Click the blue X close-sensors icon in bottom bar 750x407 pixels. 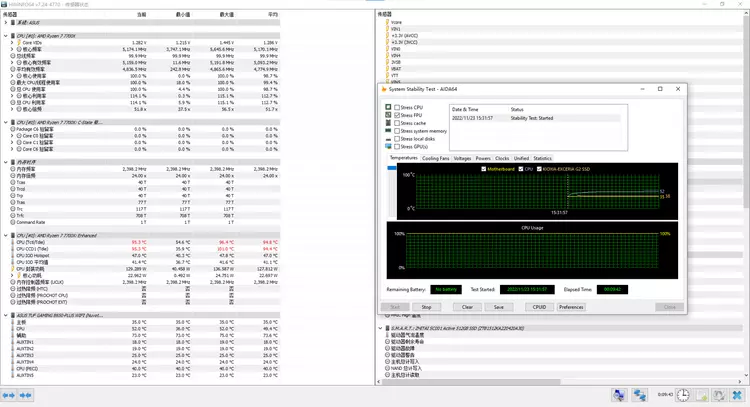click(x=737, y=395)
